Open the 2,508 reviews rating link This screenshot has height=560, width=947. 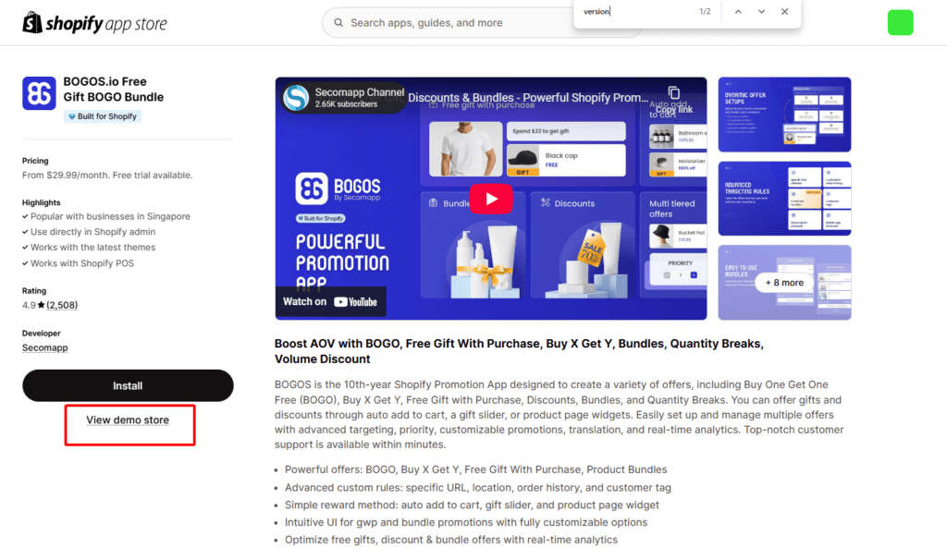click(x=62, y=305)
